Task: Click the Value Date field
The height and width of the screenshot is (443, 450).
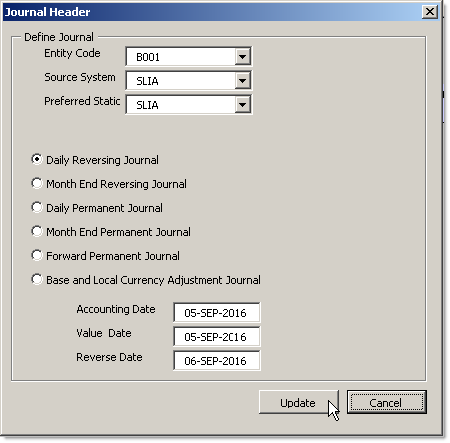Action: pyautogui.click(x=217, y=337)
